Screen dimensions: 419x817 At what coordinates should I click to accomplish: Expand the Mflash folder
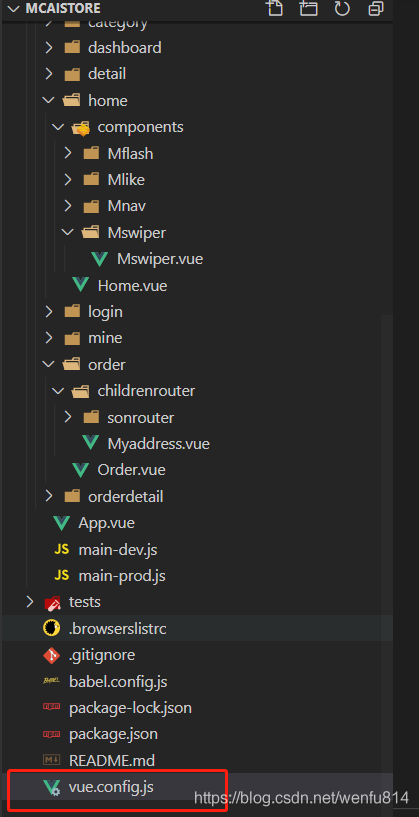68,153
